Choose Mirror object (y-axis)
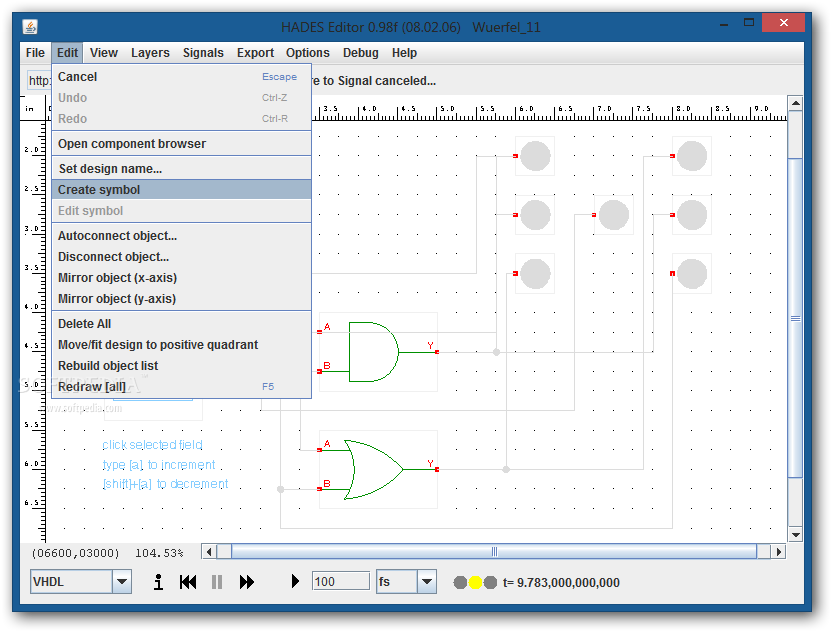This screenshot has height=632, width=832. click(181, 299)
